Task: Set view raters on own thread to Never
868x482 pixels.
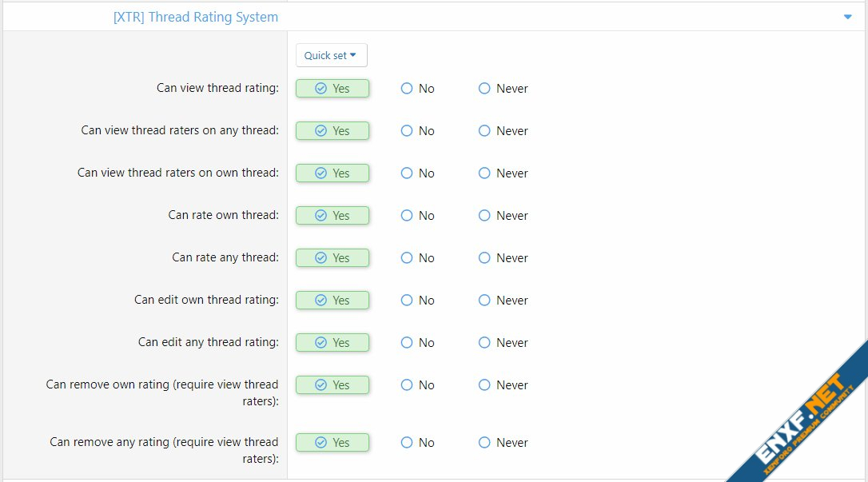Action: [503, 173]
